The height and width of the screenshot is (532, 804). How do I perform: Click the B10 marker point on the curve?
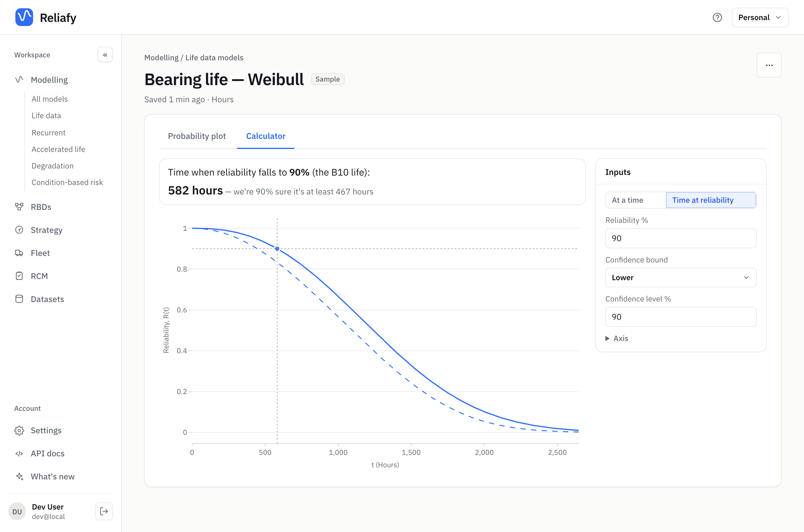coord(277,249)
